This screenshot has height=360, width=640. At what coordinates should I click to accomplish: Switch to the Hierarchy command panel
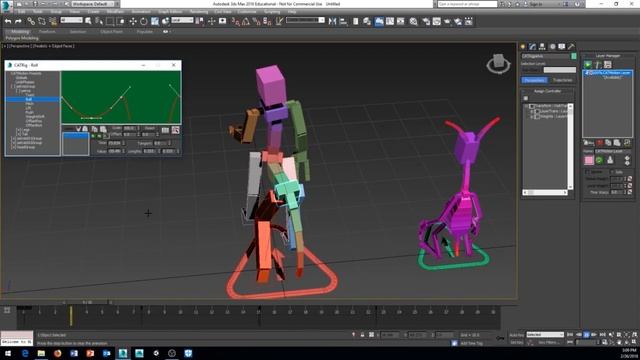pos(542,47)
